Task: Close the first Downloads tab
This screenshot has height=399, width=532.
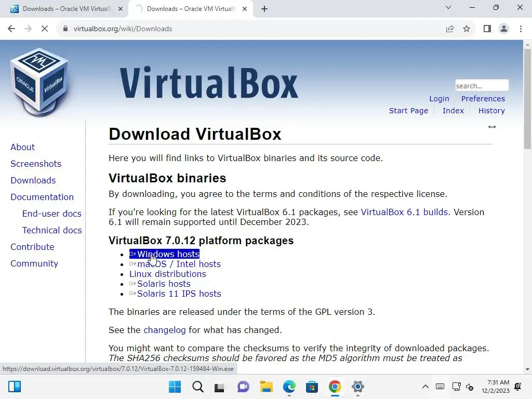Action: pos(121,9)
